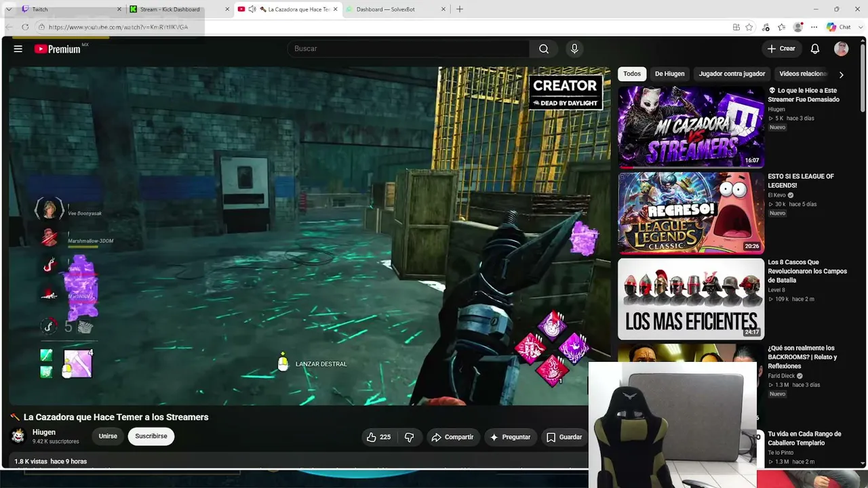Open the Hiugen channel name link

pyautogui.click(x=44, y=432)
